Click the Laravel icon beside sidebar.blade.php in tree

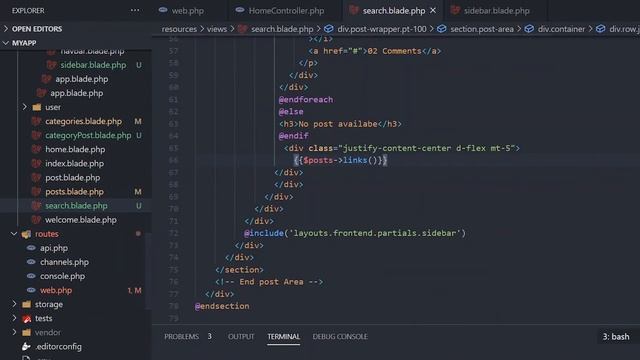(x=51, y=65)
